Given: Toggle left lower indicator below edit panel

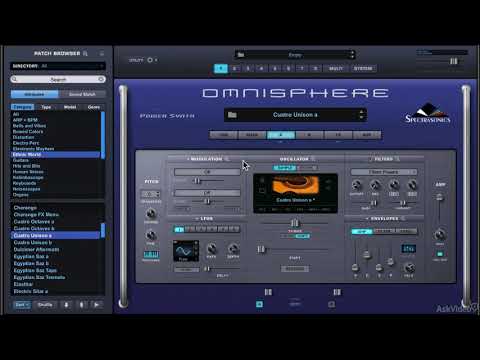Looking at the screenshot, I should tap(259, 304).
